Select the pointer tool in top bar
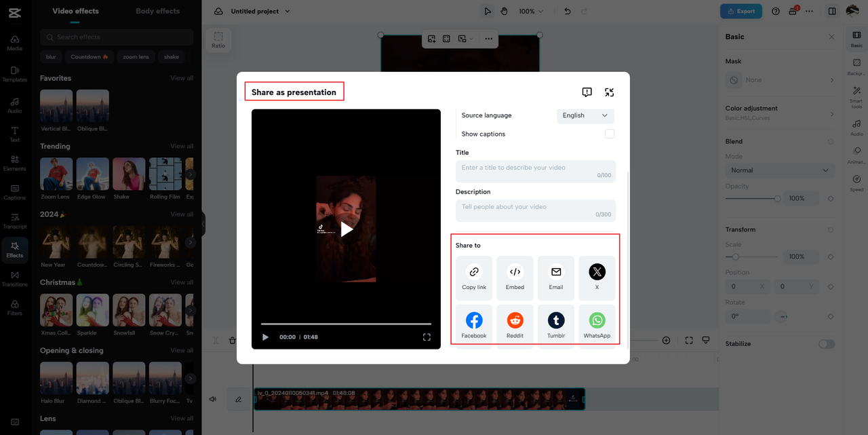 coord(488,12)
